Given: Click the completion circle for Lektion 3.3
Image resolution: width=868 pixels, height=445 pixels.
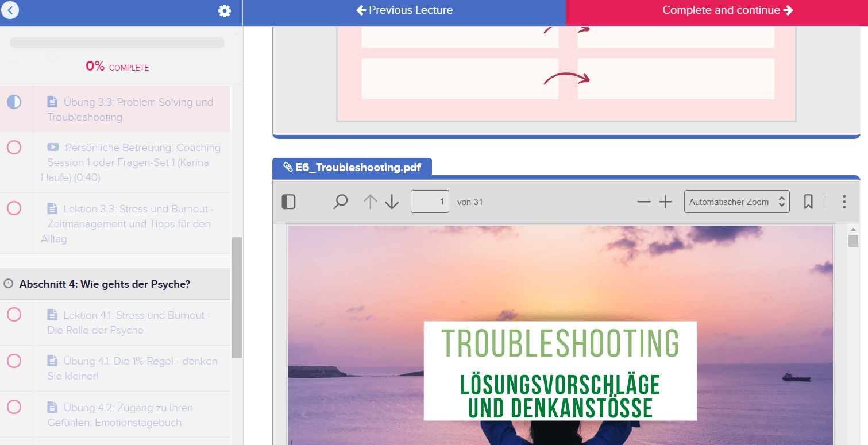Looking at the screenshot, I should tap(14, 208).
